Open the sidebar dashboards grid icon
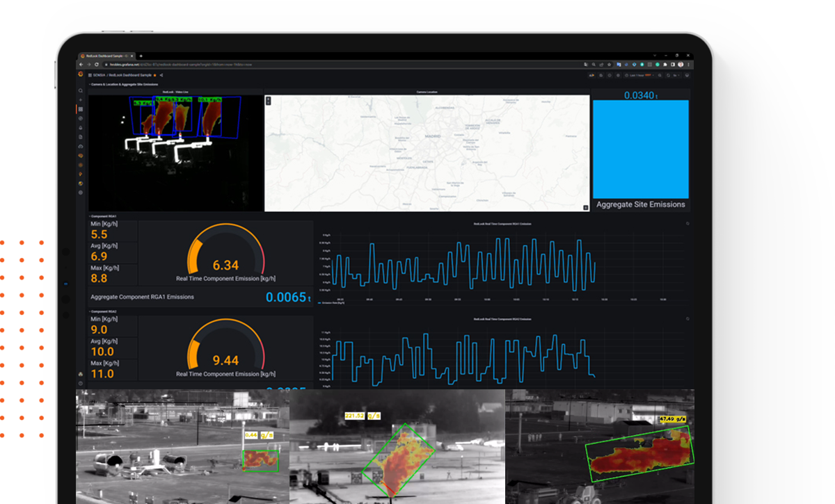The image size is (835, 504). (81, 109)
